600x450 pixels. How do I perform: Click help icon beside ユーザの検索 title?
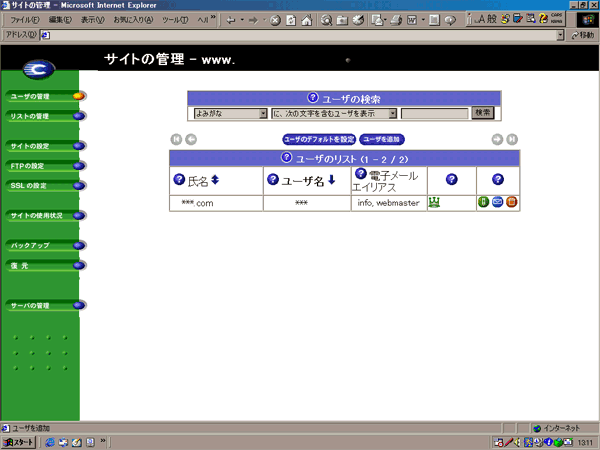tap(313, 98)
